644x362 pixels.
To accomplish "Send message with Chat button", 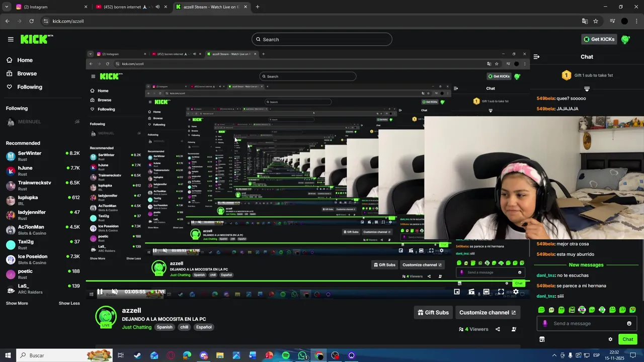I will pos(628,339).
